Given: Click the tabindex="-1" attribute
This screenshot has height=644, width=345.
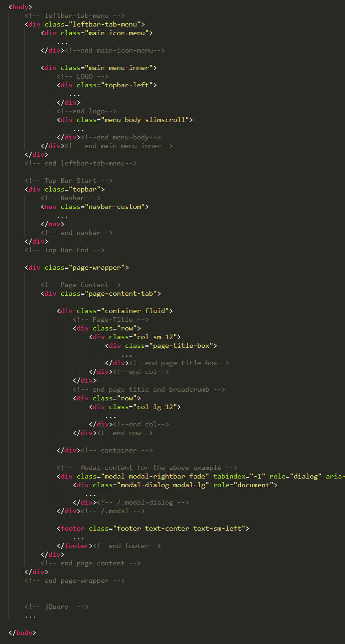Looking at the screenshot, I should (x=239, y=476).
